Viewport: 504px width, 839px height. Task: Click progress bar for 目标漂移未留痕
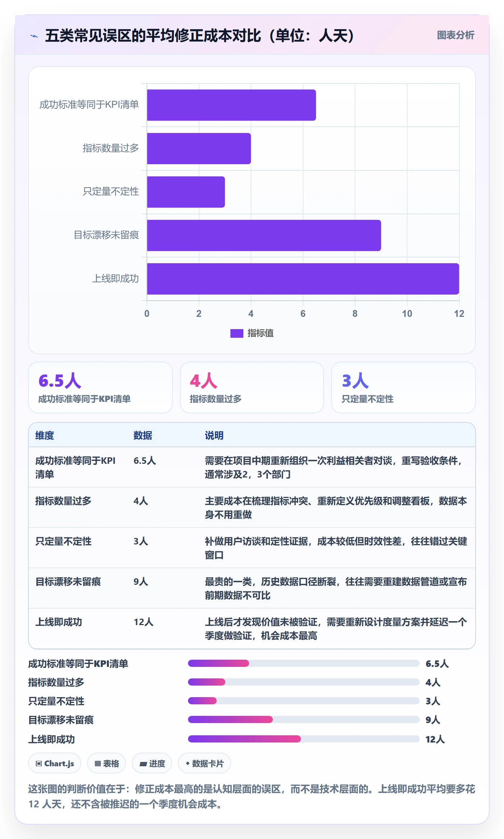pos(303,719)
